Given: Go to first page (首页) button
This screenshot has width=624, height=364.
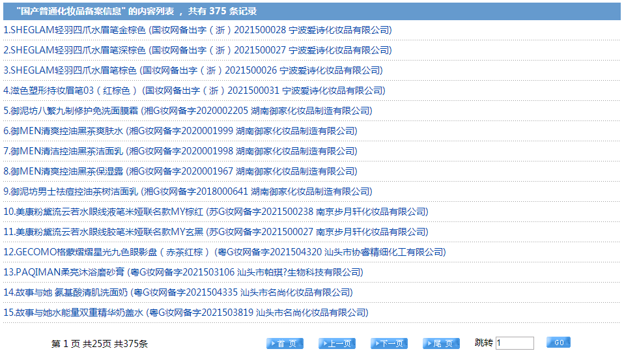Looking at the screenshot, I should [x=285, y=343].
